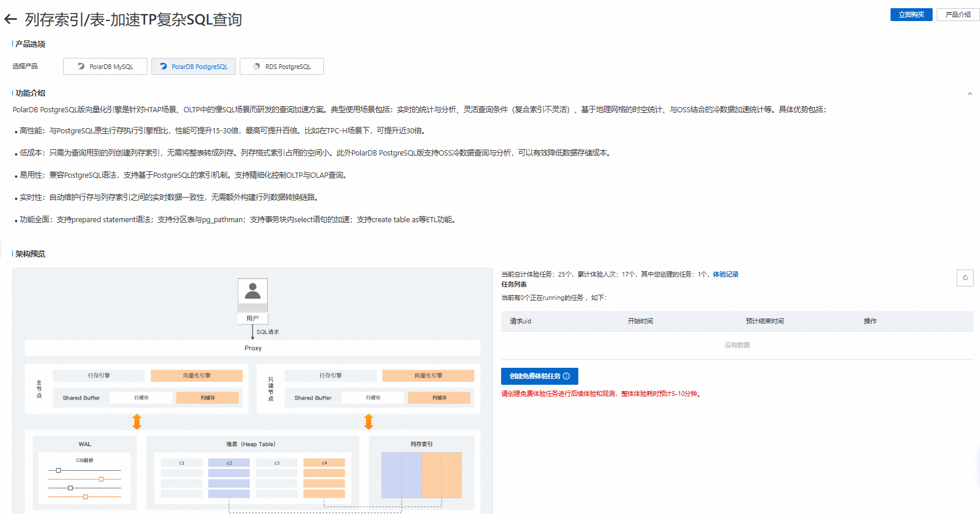This screenshot has height=514, width=980.
Task: Click the 立即购买 button
Action: tap(911, 15)
